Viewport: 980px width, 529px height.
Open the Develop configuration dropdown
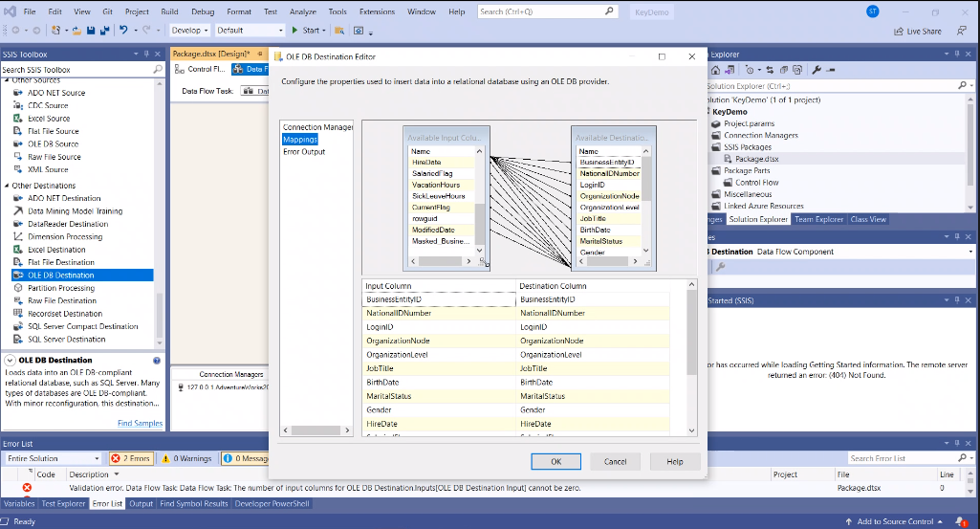pos(189,30)
